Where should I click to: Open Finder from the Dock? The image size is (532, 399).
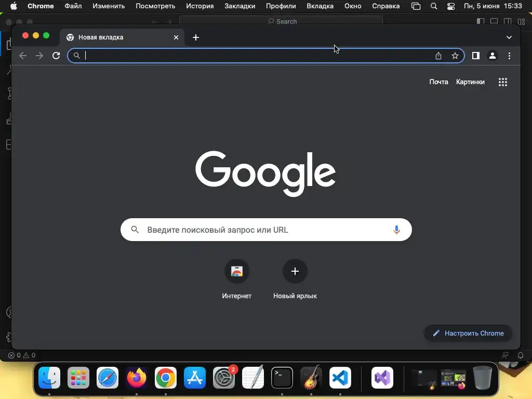click(49, 378)
